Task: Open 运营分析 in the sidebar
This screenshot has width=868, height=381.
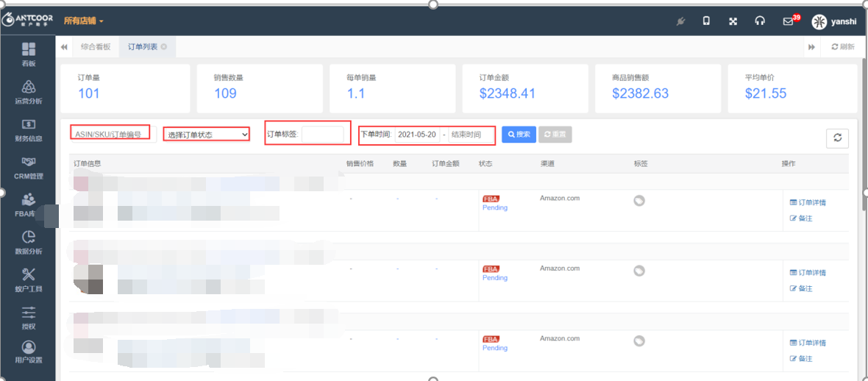Action: 29,92
